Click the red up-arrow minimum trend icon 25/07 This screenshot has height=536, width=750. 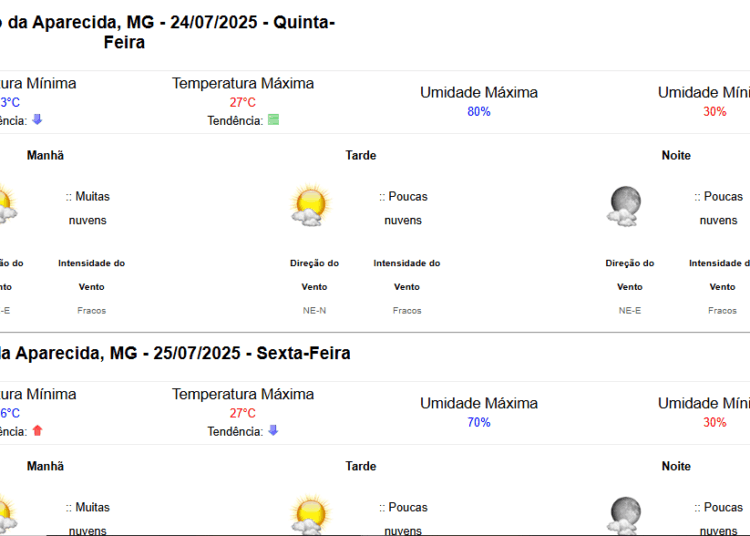click(37, 430)
